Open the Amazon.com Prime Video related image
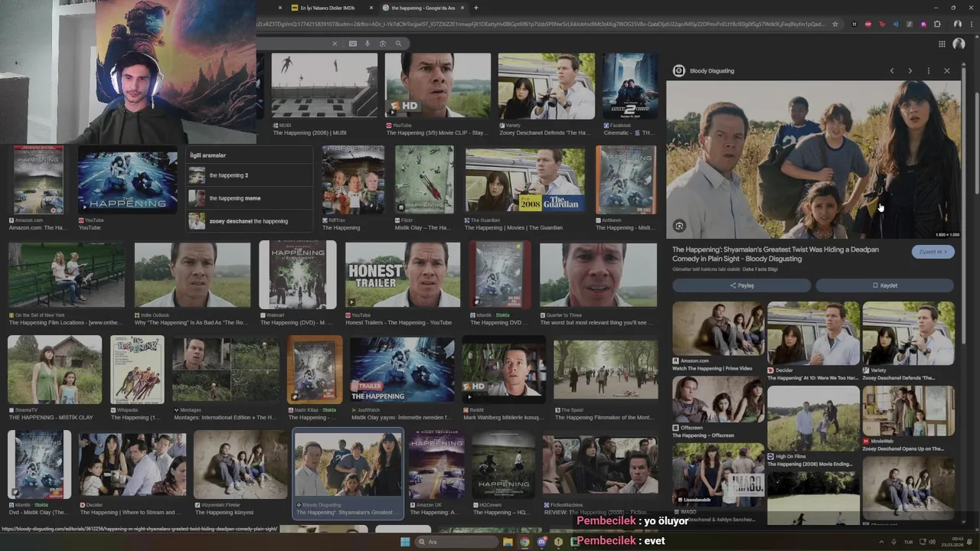Screen dimensions: 980x551 [718, 328]
